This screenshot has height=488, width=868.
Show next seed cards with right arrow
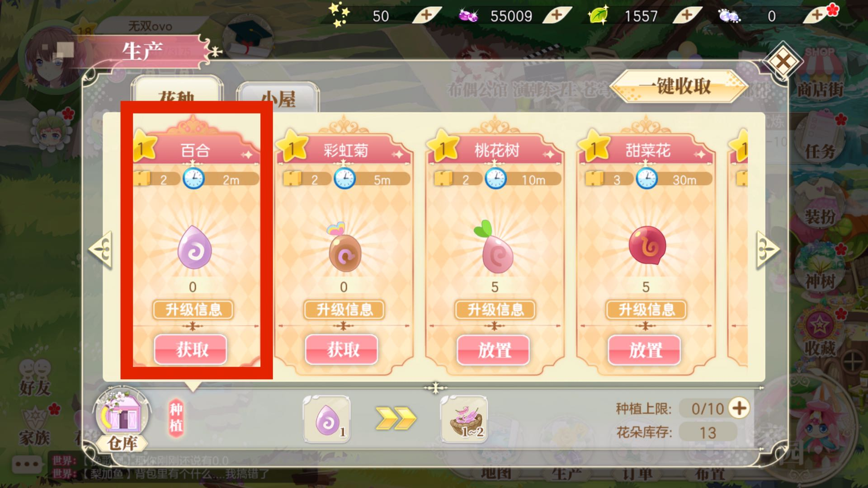click(x=768, y=250)
